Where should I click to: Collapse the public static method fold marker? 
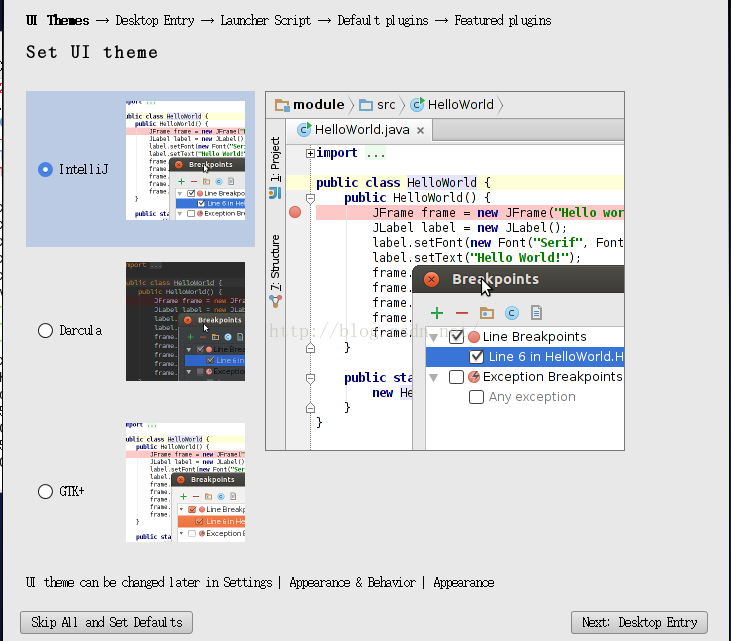(x=310, y=379)
